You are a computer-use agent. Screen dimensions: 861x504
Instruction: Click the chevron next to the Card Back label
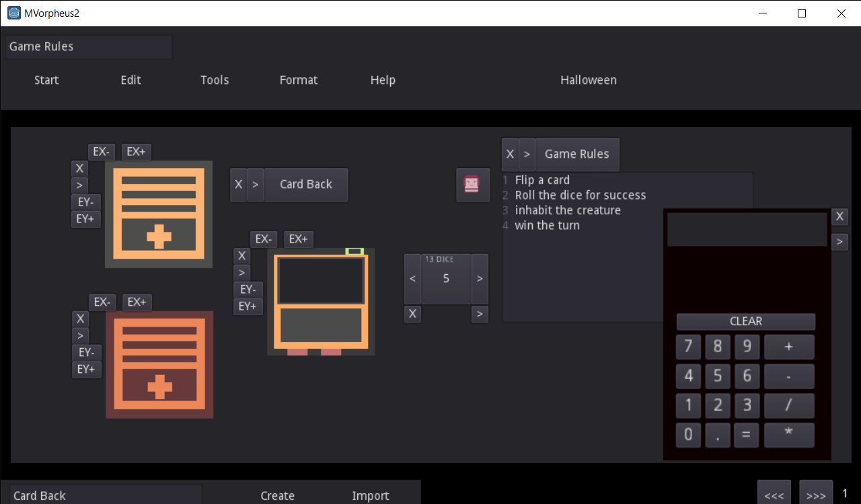(255, 184)
